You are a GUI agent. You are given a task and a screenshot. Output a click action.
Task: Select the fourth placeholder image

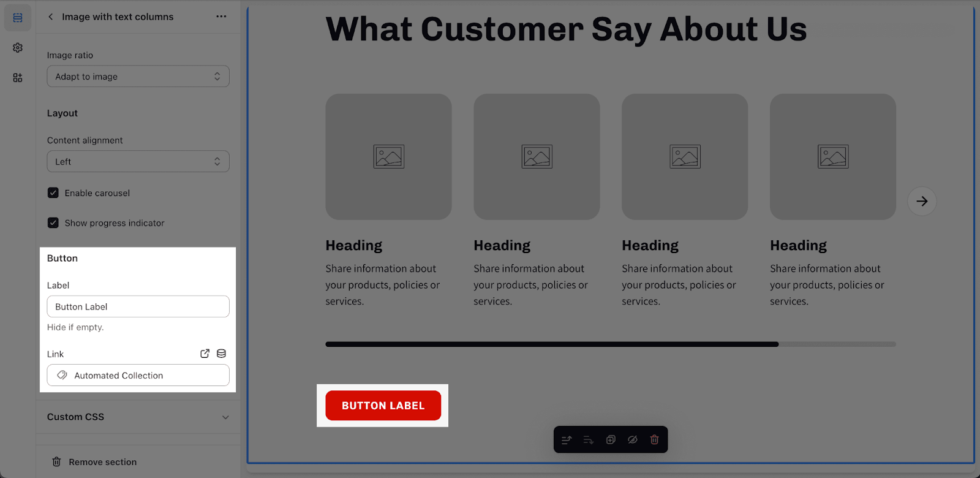[x=834, y=157]
